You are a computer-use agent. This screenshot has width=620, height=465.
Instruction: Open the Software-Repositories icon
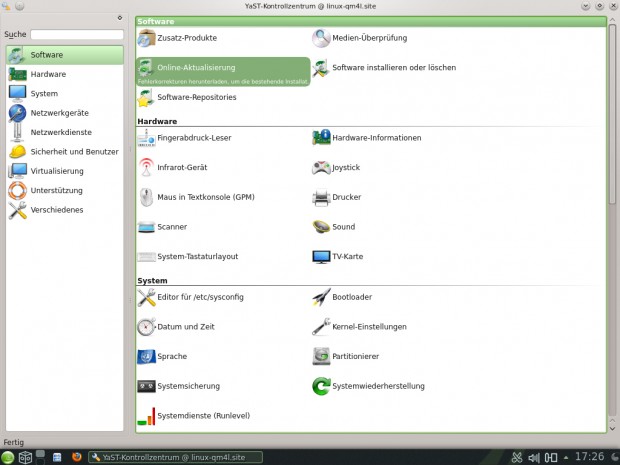tap(146, 97)
